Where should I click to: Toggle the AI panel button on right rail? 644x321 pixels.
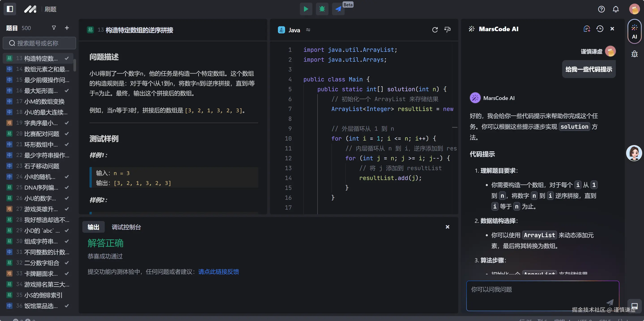(634, 32)
